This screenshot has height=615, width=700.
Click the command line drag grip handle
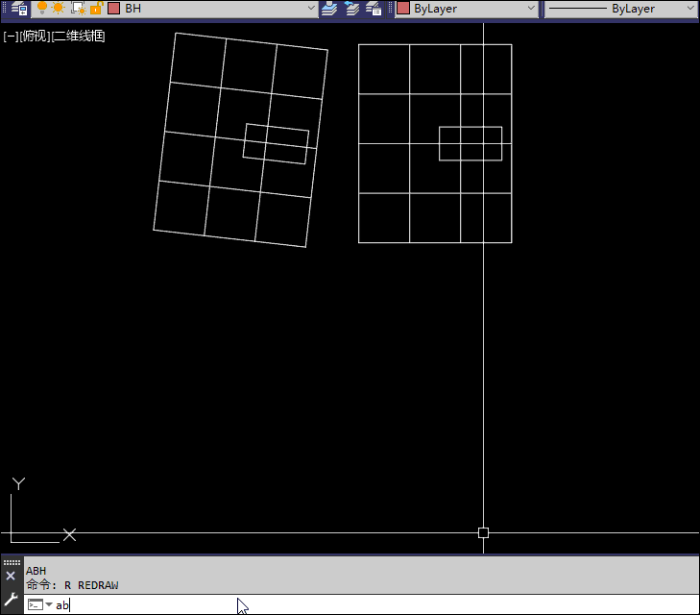click(x=11, y=562)
